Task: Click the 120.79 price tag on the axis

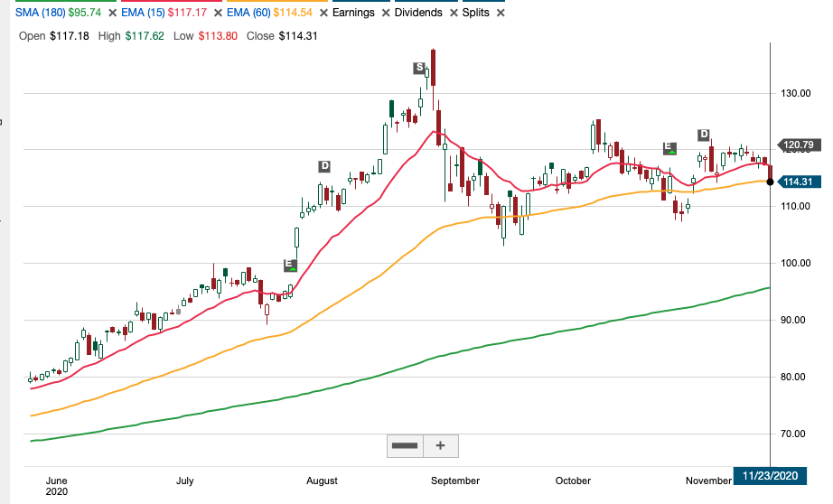Action: (799, 145)
